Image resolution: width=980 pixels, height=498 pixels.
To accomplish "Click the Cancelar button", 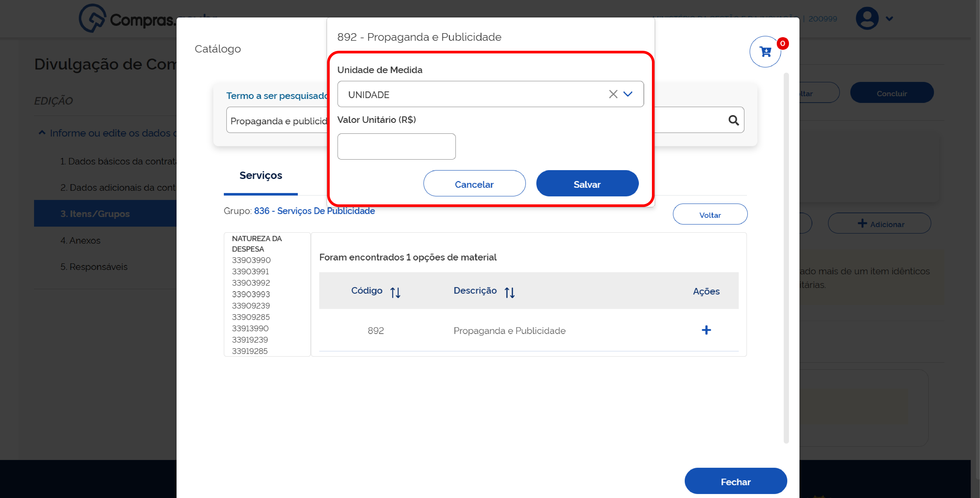I will [474, 183].
